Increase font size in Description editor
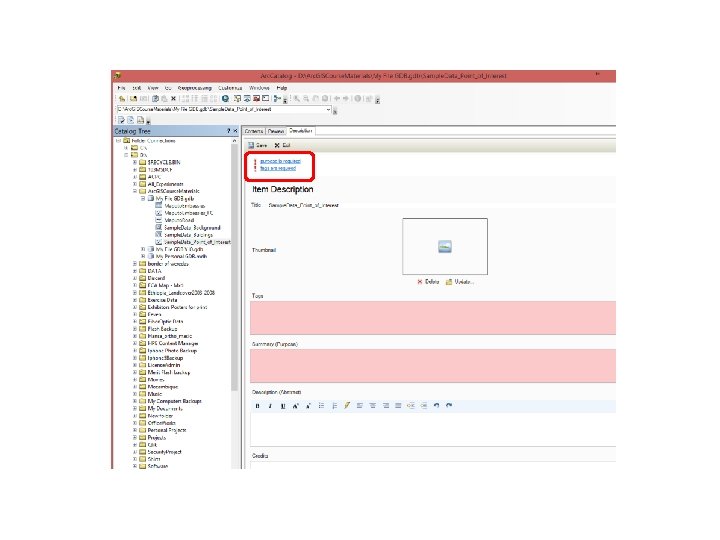This screenshot has width=720, height=540. (296, 406)
